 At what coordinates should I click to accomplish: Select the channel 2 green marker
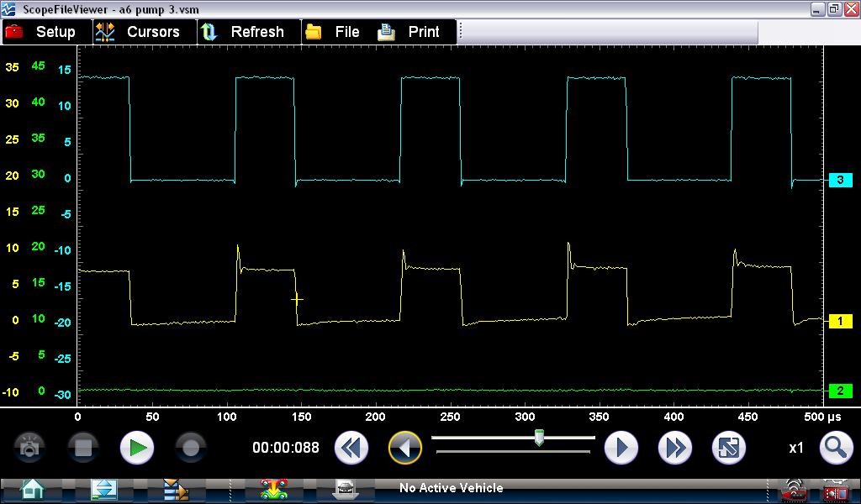pos(840,391)
